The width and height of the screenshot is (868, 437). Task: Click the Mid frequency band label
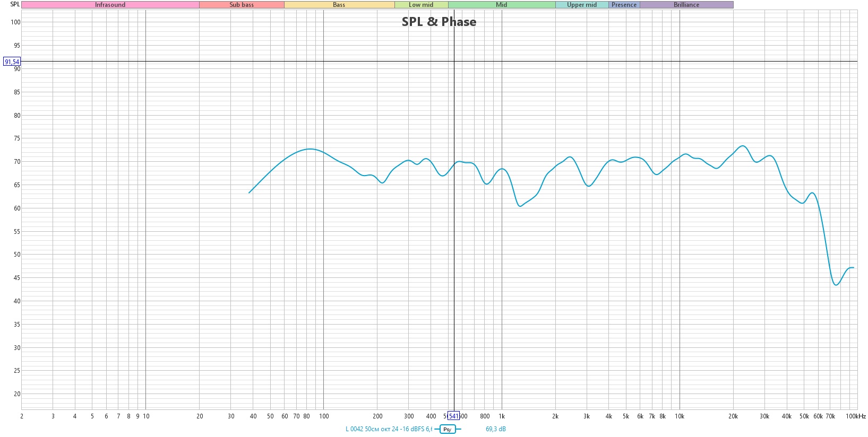502,5
